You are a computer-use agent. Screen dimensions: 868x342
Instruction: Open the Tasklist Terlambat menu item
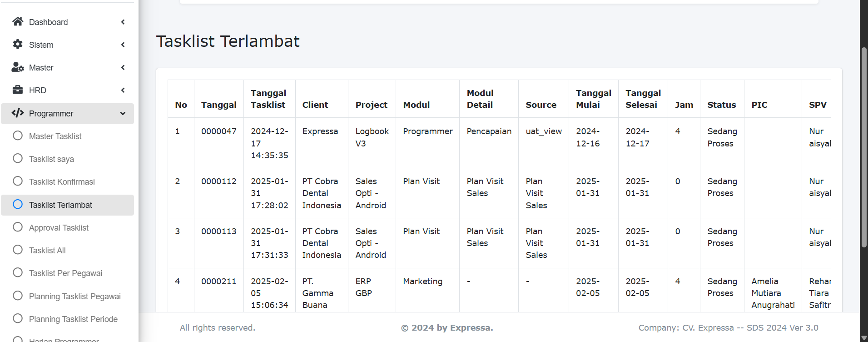click(60, 205)
